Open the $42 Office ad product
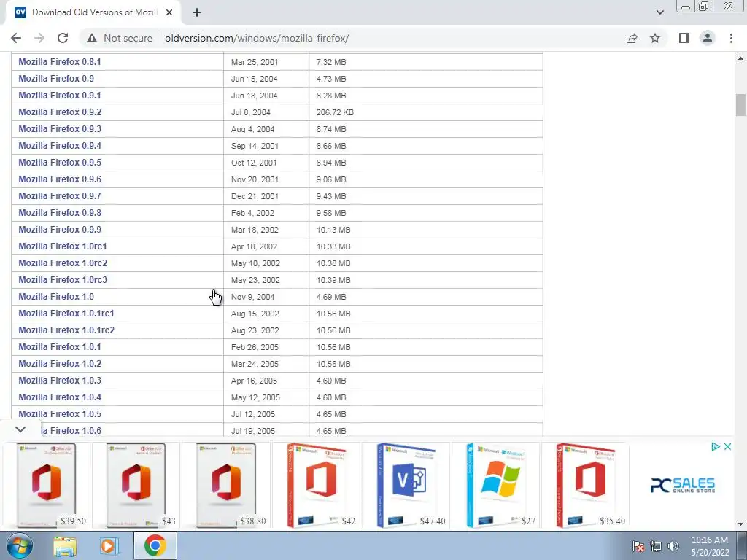 coord(316,485)
